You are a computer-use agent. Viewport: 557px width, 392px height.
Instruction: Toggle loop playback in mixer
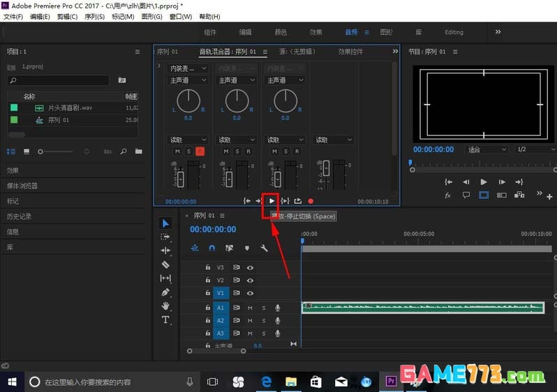(297, 201)
